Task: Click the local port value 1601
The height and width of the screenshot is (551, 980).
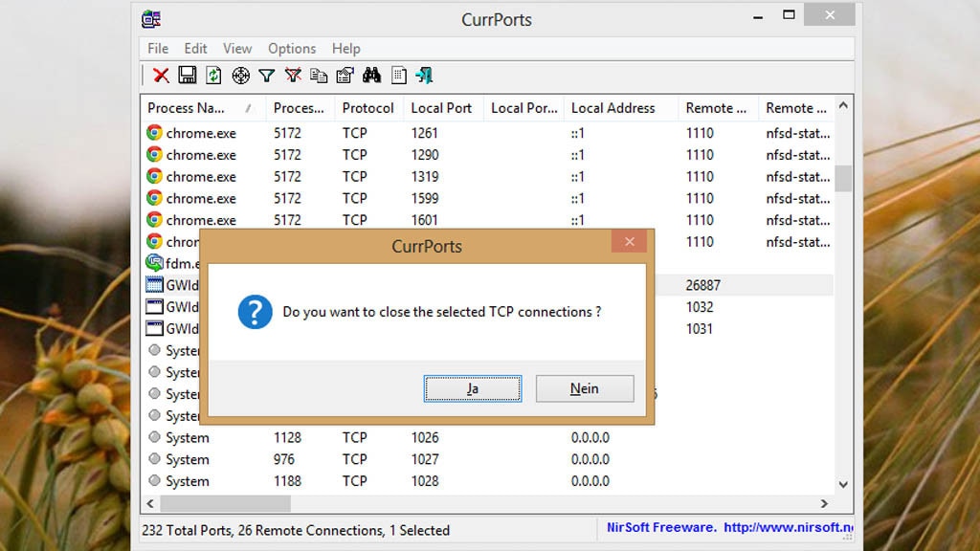Action: click(x=425, y=221)
